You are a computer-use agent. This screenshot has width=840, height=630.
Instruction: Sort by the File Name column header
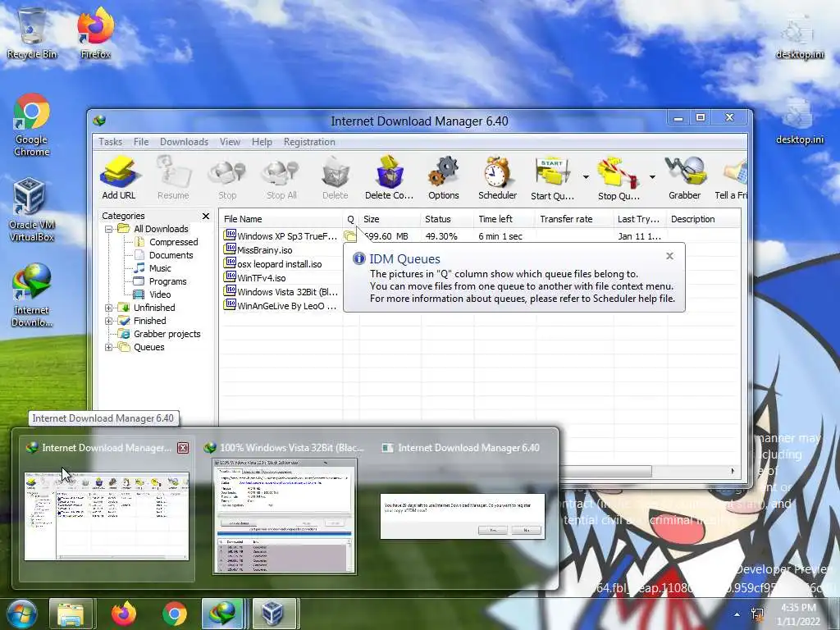(281, 219)
